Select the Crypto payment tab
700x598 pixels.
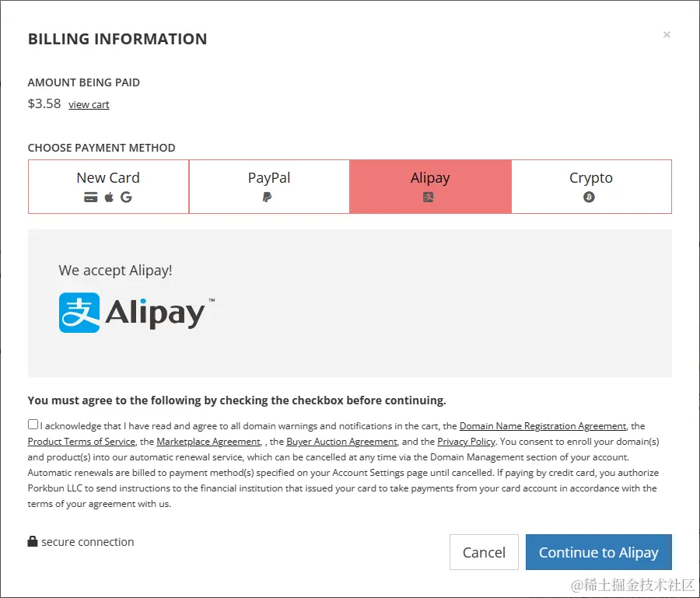pos(591,187)
